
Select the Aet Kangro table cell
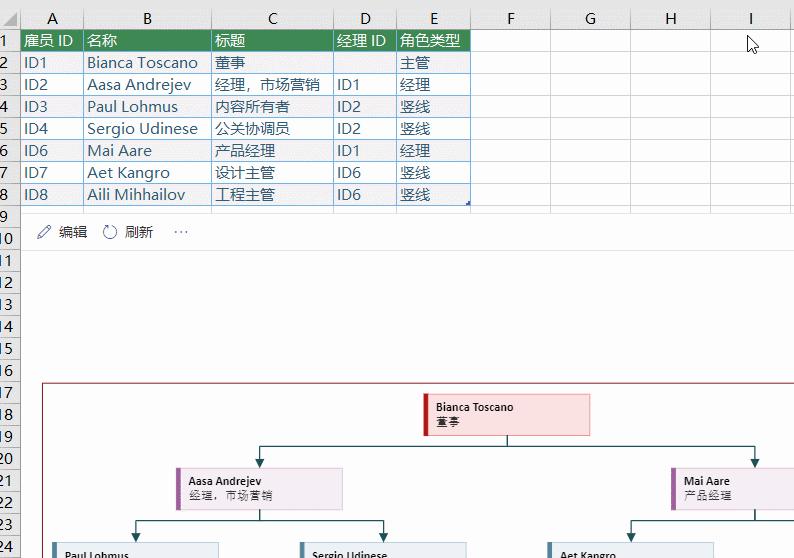pyautogui.click(x=147, y=173)
